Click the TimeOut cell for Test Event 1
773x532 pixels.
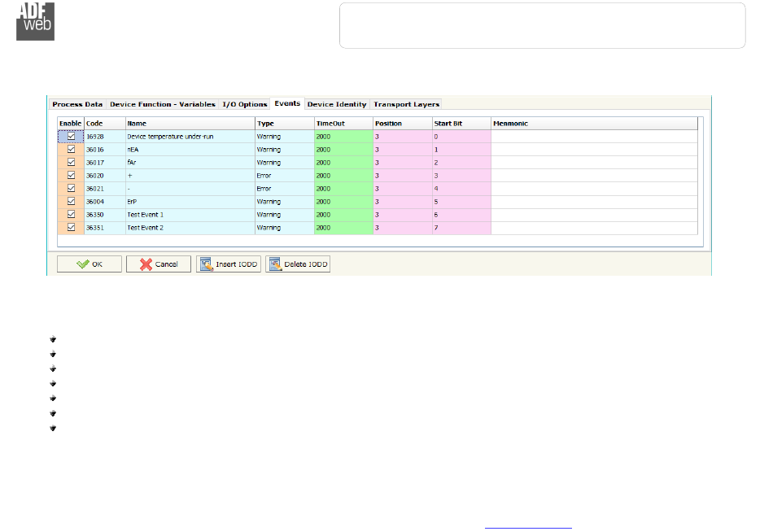point(343,215)
